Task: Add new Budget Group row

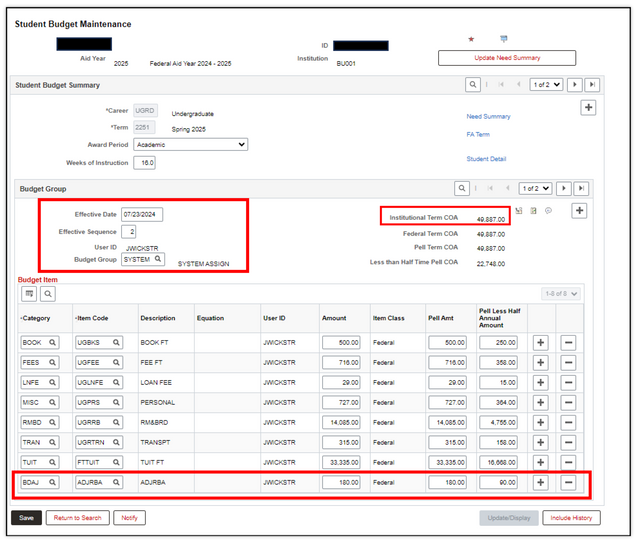Action: pyautogui.click(x=580, y=210)
